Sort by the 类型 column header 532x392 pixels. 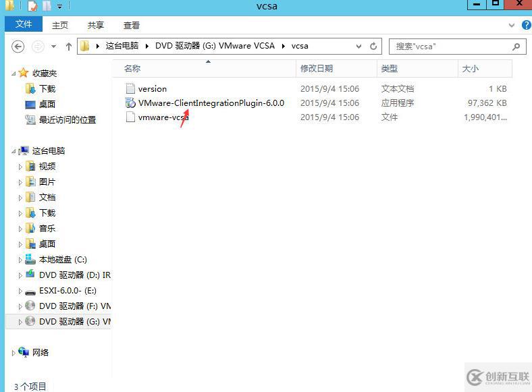click(417, 69)
